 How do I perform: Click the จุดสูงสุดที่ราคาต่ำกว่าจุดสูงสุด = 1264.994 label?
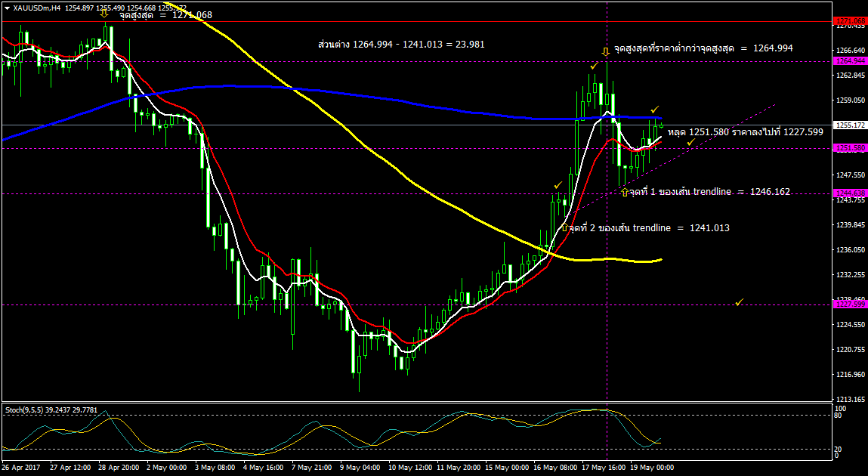coord(703,48)
